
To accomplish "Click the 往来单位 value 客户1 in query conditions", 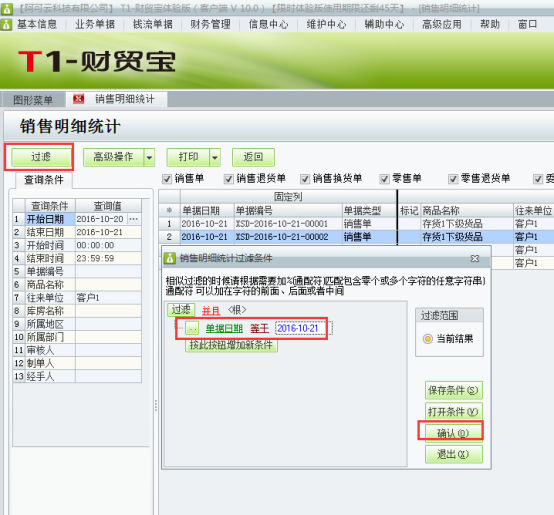I will click(x=108, y=298).
